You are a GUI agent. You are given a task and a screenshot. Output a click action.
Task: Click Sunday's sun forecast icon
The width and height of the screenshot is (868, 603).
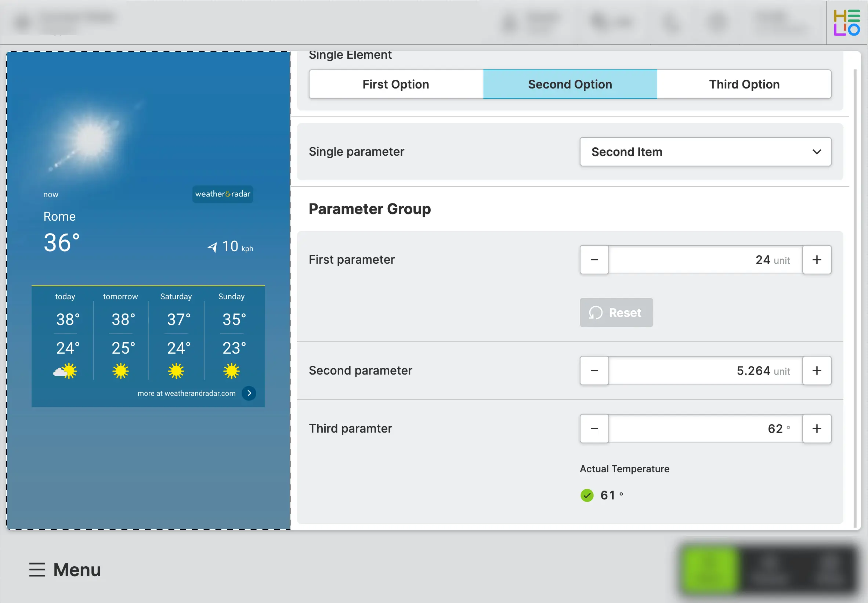pos(231,371)
